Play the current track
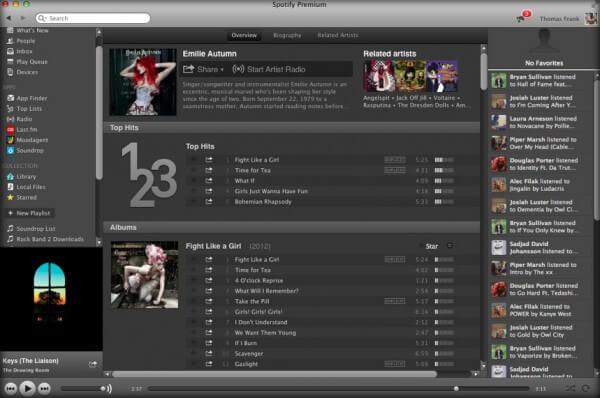 [x=27, y=388]
